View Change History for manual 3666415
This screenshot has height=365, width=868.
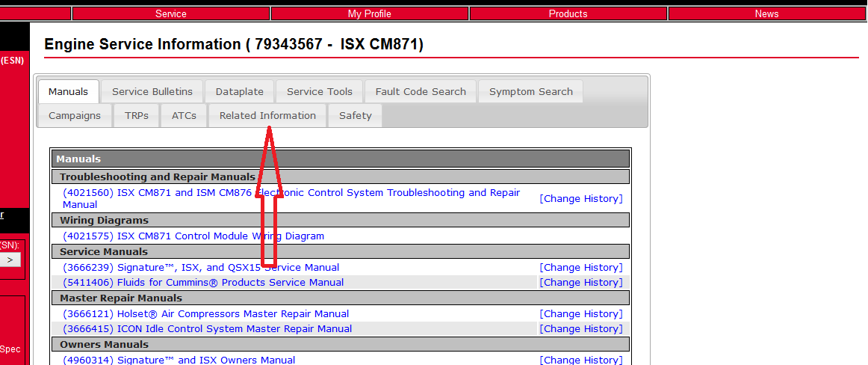pyautogui.click(x=581, y=329)
